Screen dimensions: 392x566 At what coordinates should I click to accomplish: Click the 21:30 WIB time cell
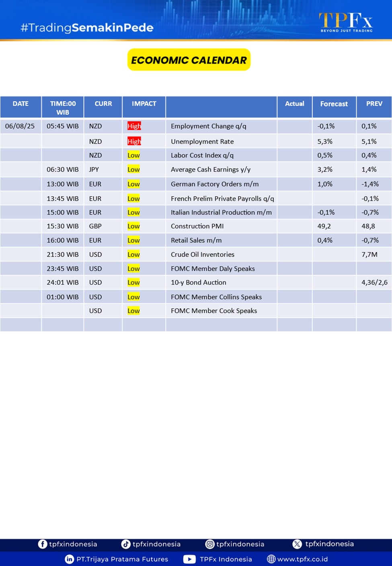point(63,254)
